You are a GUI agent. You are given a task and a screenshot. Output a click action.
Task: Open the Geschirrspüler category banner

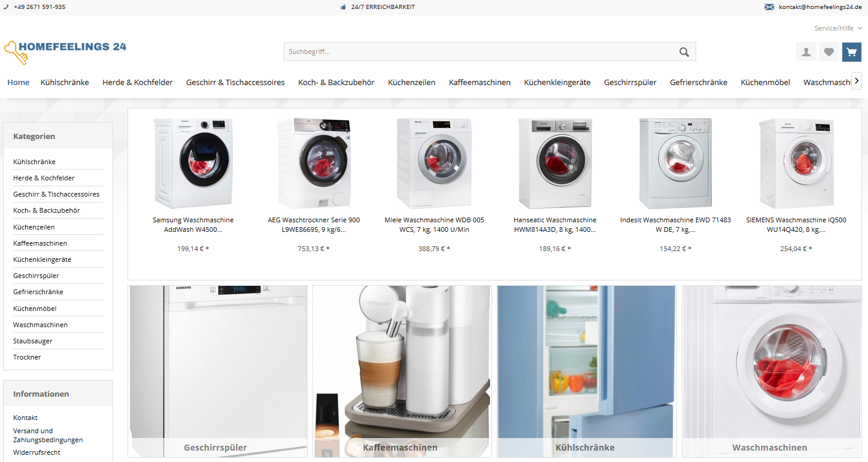(x=218, y=372)
